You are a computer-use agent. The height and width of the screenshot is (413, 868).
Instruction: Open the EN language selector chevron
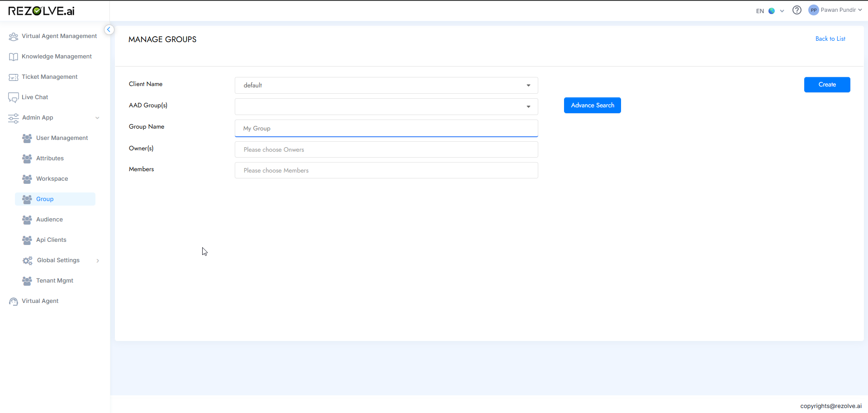click(782, 11)
